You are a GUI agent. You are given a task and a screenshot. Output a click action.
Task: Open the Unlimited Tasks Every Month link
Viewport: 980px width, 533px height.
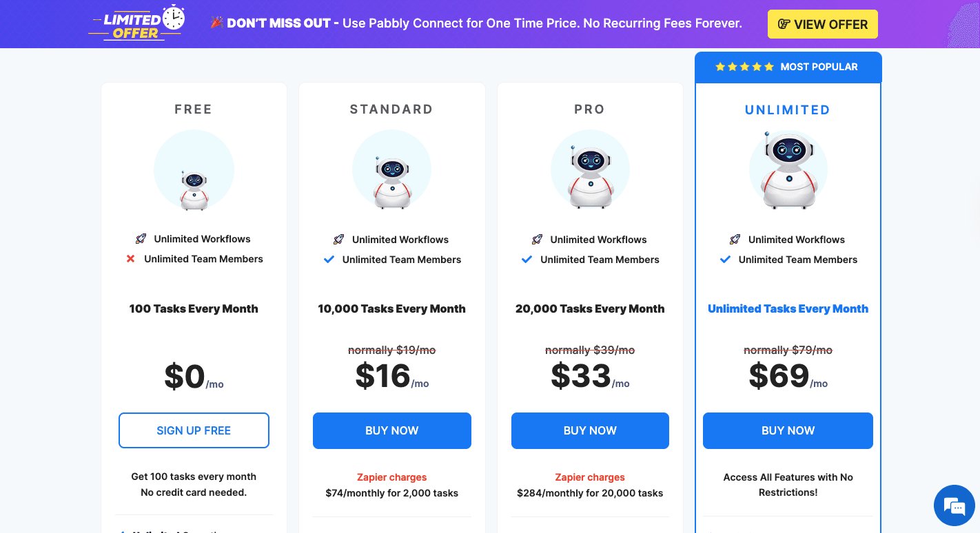point(788,309)
